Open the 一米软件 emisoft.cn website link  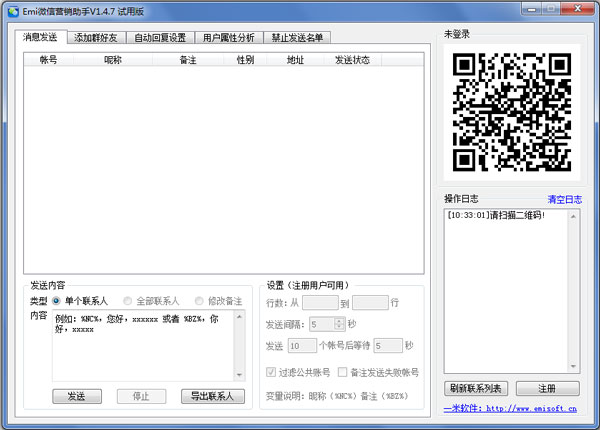click(510, 409)
